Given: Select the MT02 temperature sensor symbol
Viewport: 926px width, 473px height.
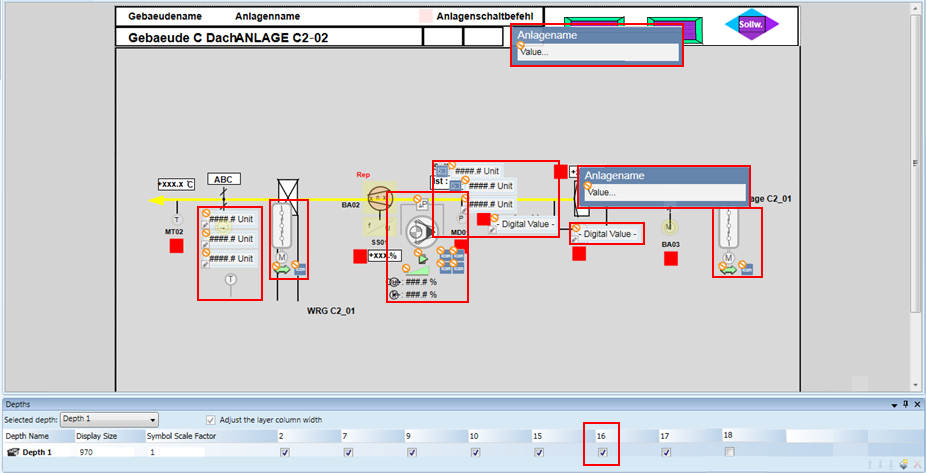Looking at the screenshot, I should point(176,219).
